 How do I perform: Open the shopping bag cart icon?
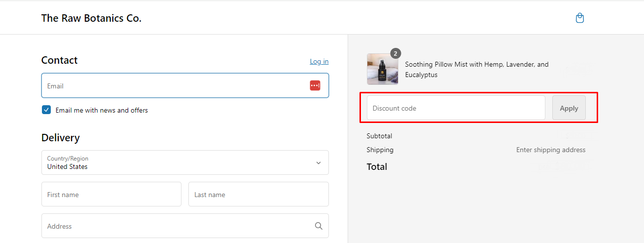[x=580, y=18]
